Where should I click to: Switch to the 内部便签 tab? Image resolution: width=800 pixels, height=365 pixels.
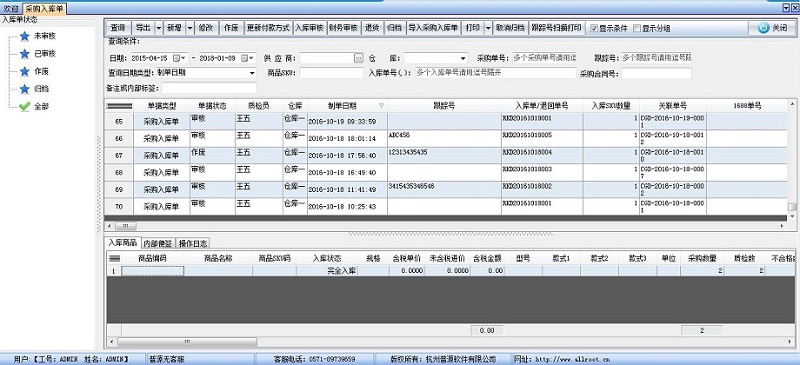[157, 243]
